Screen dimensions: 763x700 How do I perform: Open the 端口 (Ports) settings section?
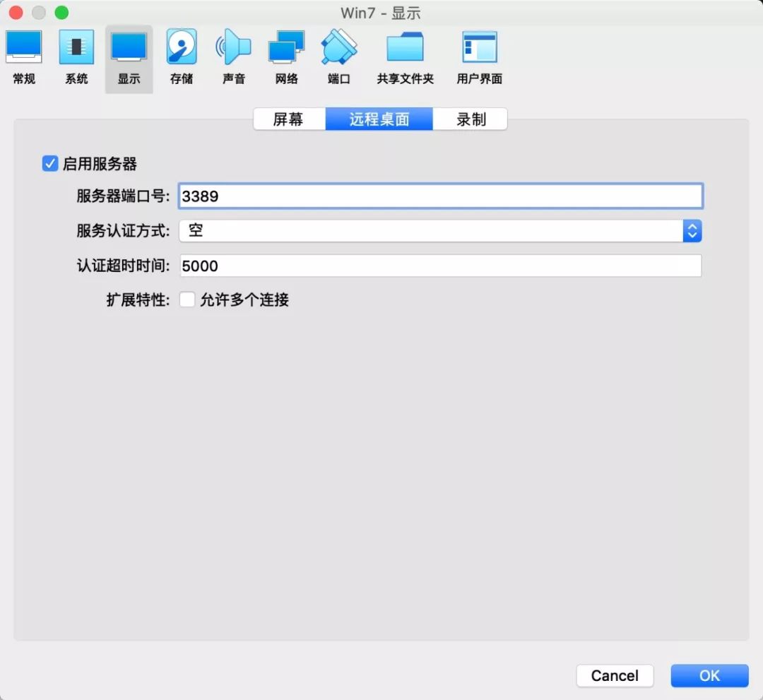click(x=338, y=57)
